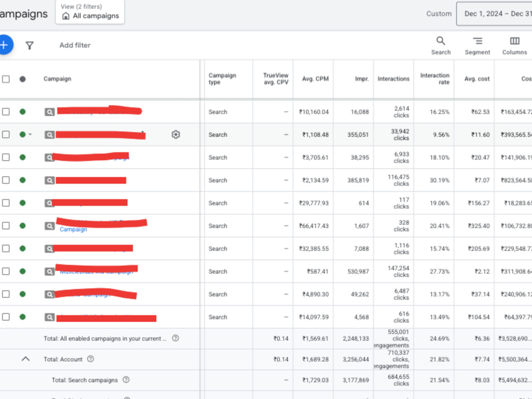Select the 21.54% search campaigns interaction rate

click(439, 380)
